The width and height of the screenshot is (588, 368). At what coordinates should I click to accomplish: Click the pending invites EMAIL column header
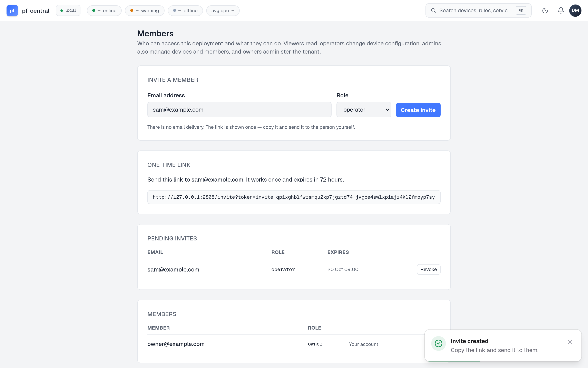click(155, 252)
